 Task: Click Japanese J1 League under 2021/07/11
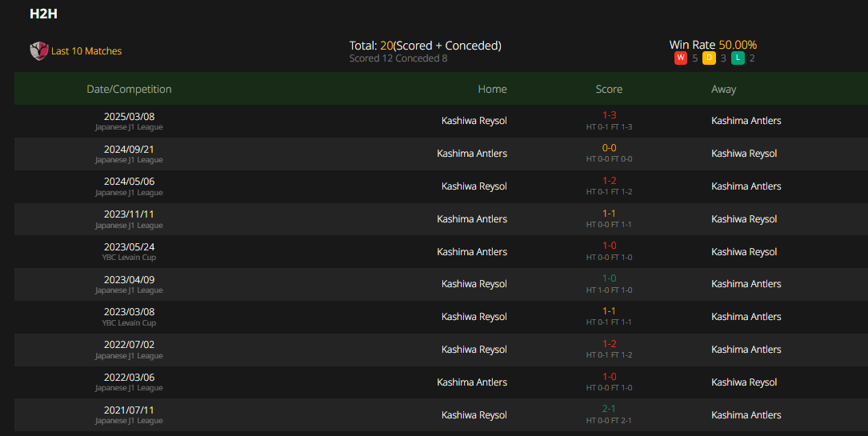[129, 421]
